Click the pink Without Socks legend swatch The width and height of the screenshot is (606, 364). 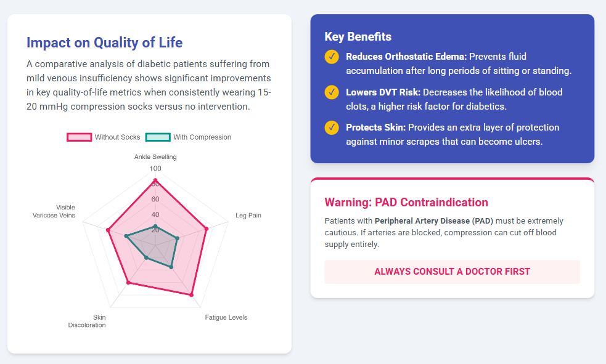click(x=79, y=137)
